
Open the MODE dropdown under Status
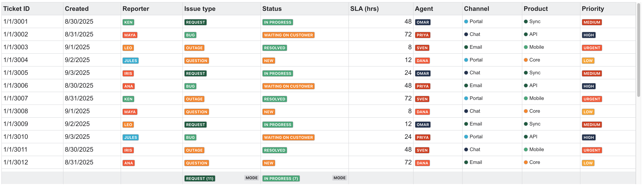(339, 178)
